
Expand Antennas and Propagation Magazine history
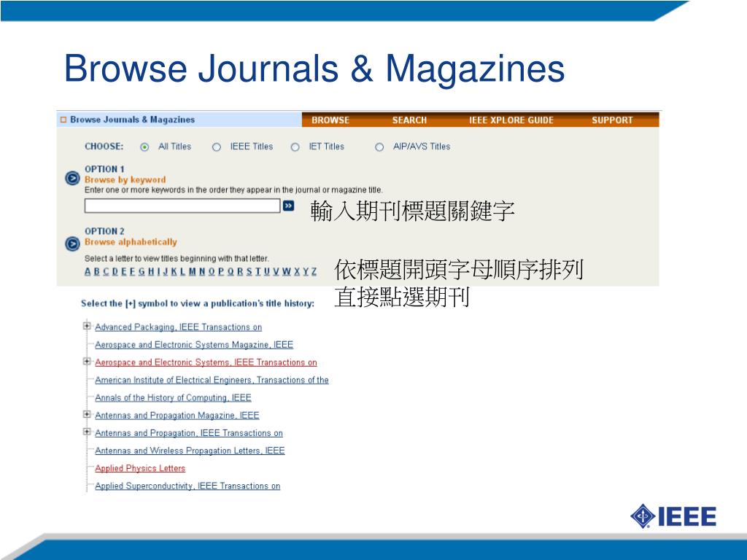coord(87,414)
